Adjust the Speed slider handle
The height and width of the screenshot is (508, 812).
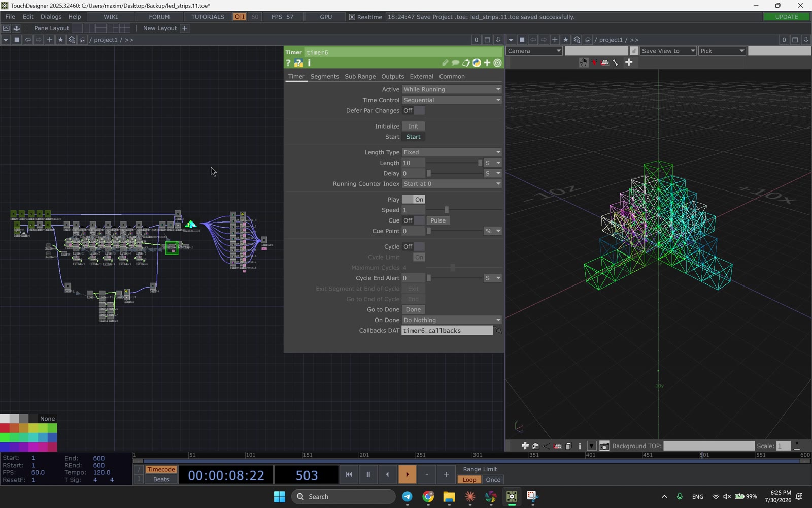[x=447, y=210]
